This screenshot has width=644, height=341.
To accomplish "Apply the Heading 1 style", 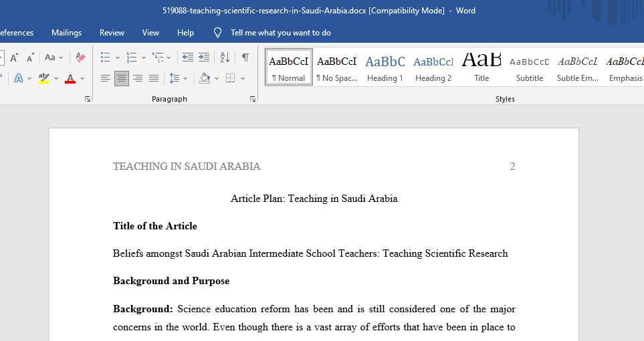I will [385, 67].
